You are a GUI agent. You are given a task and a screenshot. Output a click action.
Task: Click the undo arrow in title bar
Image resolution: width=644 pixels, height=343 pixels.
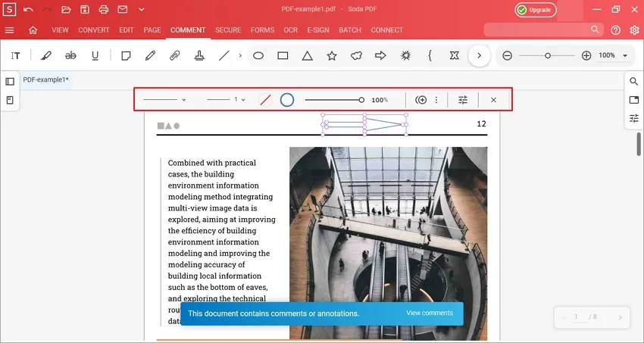(28, 9)
